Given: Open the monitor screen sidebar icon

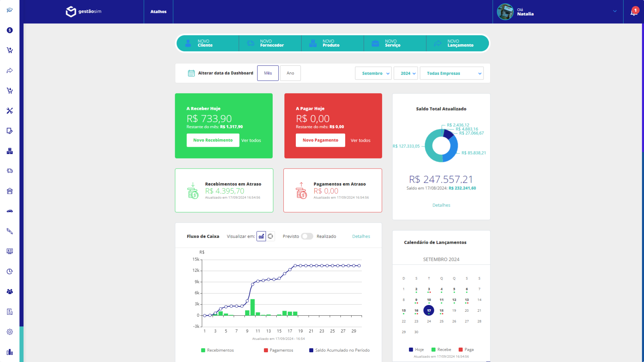Looking at the screenshot, I should tap(10, 251).
